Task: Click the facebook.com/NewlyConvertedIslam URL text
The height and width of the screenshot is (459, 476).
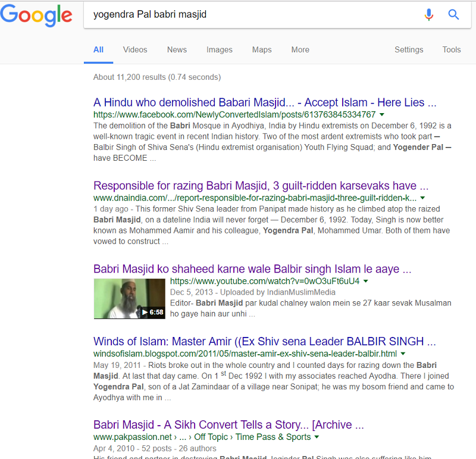Action: [234, 115]
